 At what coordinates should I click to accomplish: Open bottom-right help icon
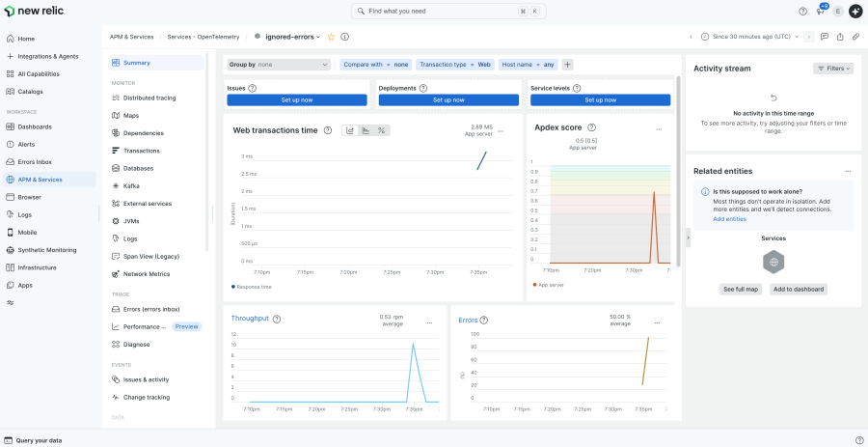pos(859,440)
